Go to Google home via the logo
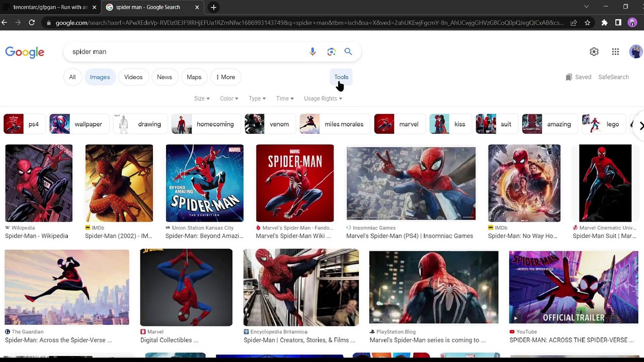 point(25,52)
